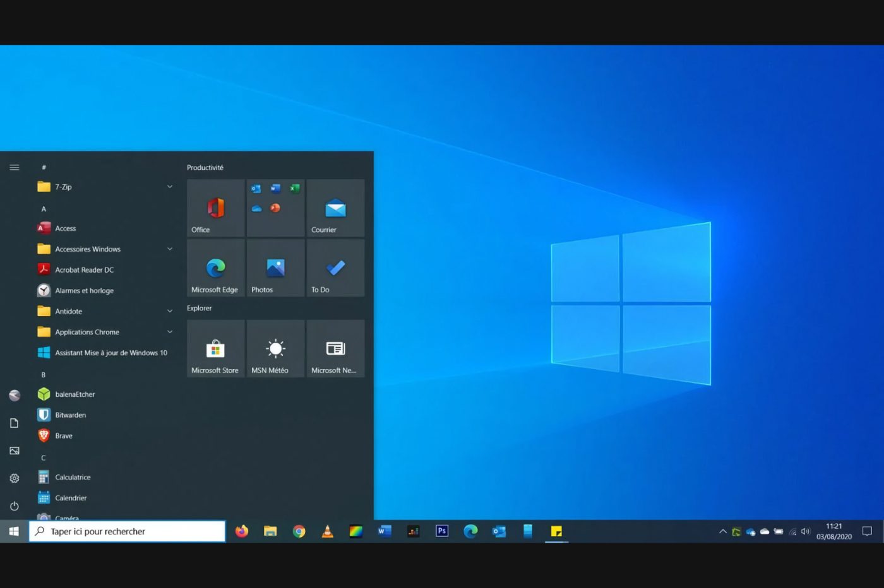The image size is (884, 588).
Task: Open network Wi-Fi tray icon
Action: [x=792, y=531]
